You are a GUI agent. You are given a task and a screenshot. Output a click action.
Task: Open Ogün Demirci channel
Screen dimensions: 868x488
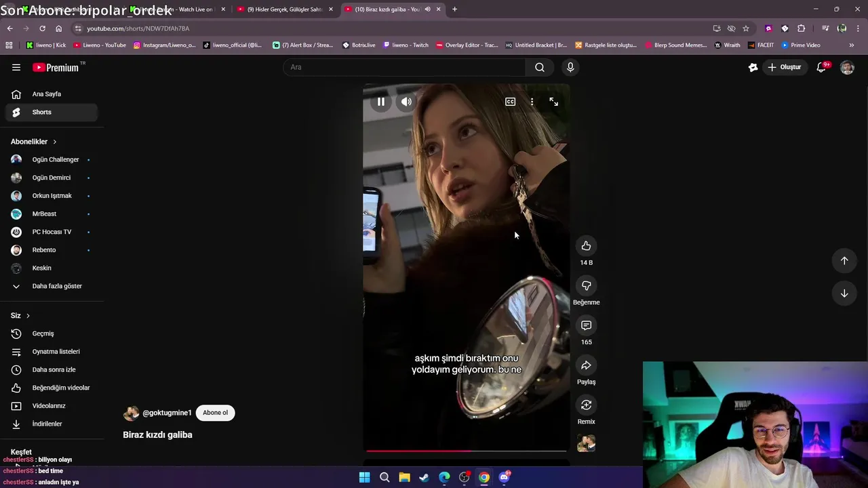click(x=52, y=178)
